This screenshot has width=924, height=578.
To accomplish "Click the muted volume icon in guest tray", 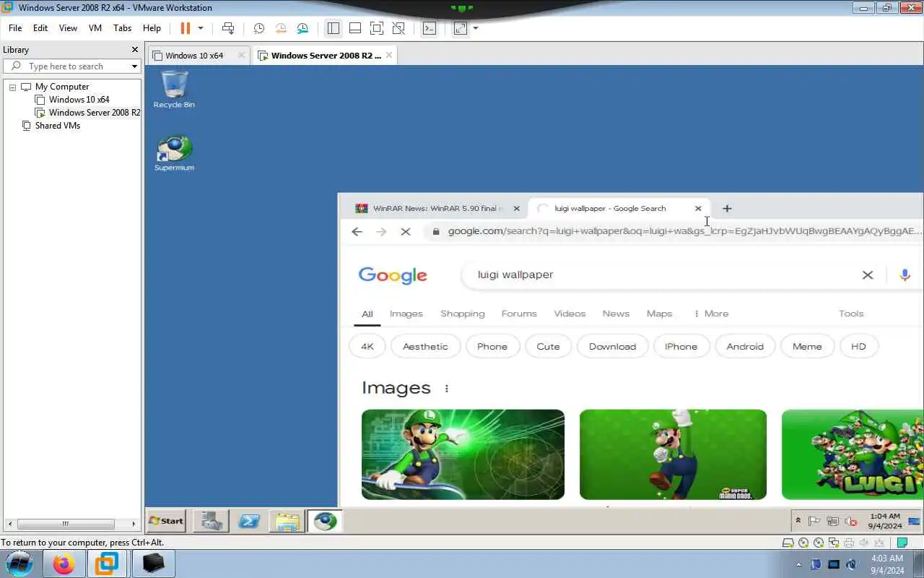I will pyautogui.click(x=851, y=521).
